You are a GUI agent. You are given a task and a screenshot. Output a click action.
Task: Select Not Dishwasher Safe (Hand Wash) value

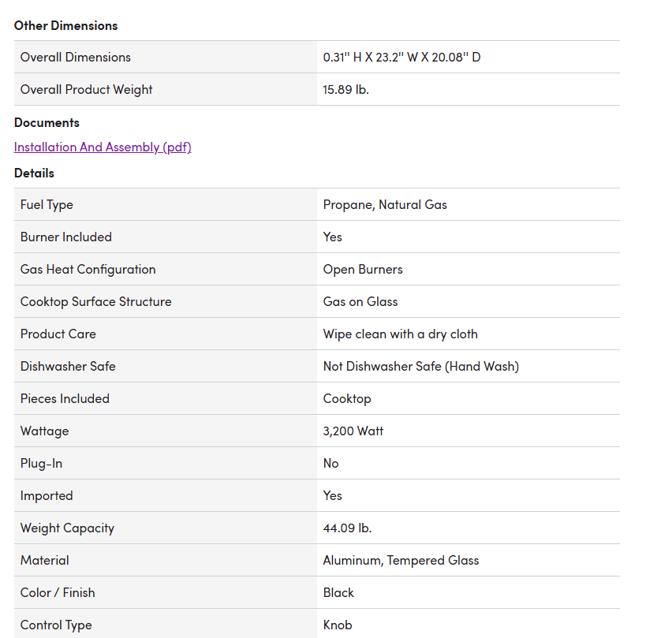pyautogui.click(x=421, y=367)
